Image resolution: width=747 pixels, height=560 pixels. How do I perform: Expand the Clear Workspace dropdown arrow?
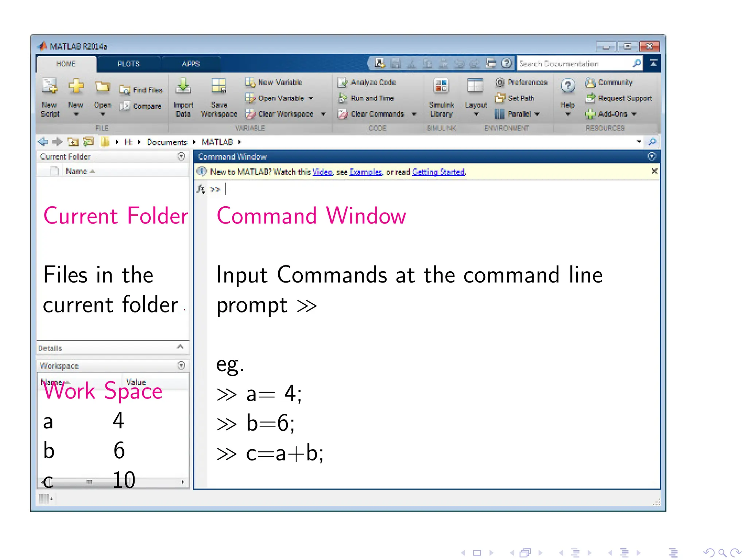[323, 114]
